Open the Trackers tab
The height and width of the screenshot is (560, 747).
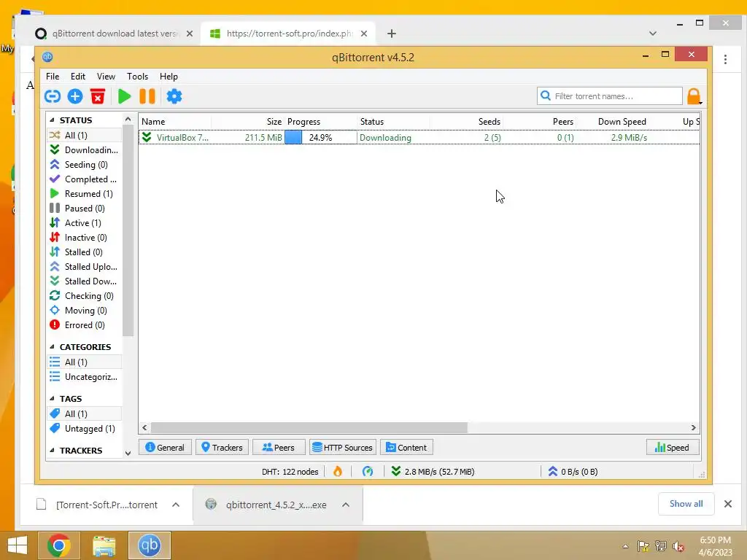[x=222, y=448]
